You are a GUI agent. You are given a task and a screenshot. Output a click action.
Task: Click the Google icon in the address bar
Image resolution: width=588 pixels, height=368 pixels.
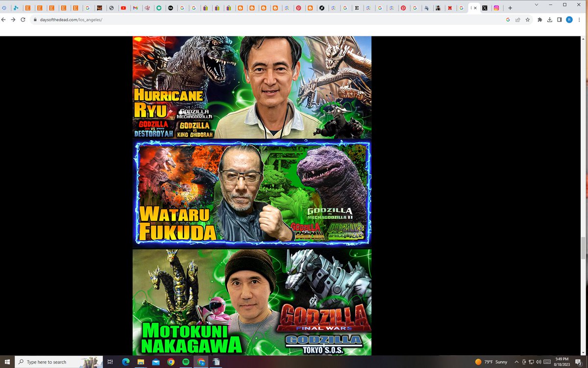coord(508,20)
